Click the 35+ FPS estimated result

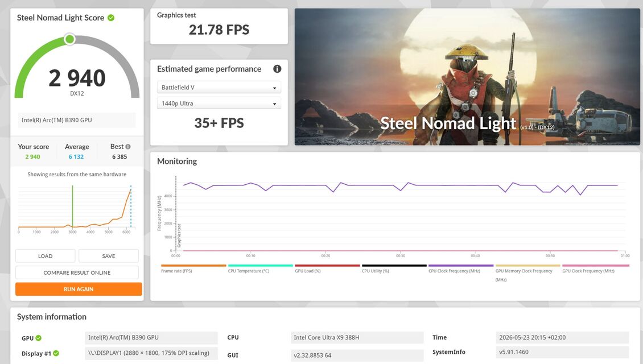point(219,123)
